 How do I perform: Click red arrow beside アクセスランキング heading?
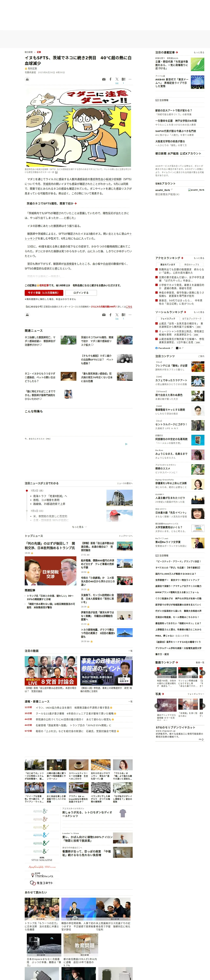[x=182, y=258]
